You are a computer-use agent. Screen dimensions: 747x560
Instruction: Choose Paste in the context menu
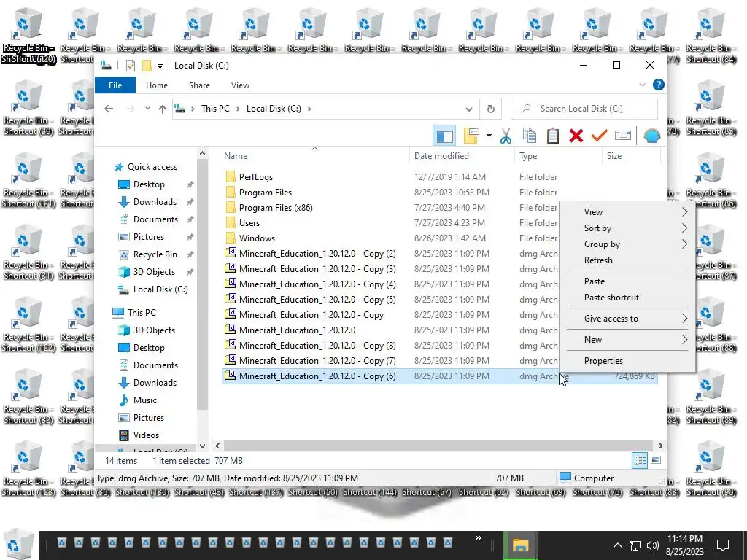click(x=627, y=281)
